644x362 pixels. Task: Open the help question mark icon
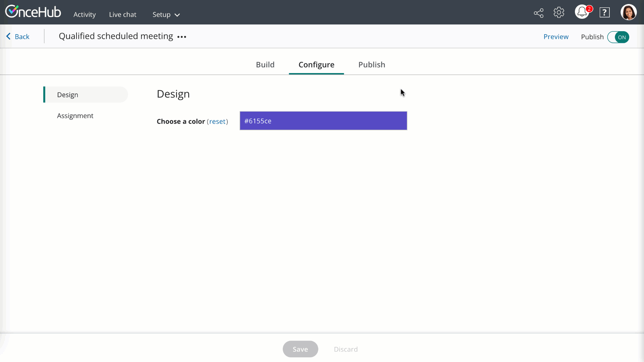pos(604,13)
